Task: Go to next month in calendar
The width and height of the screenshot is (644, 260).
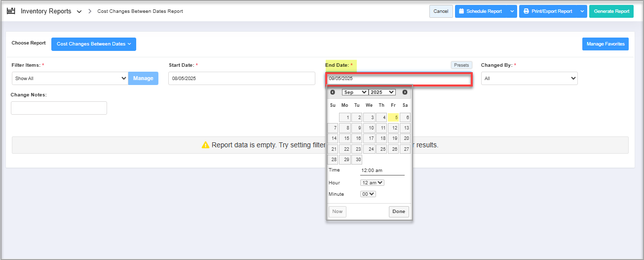Action: tap(405, 92)
